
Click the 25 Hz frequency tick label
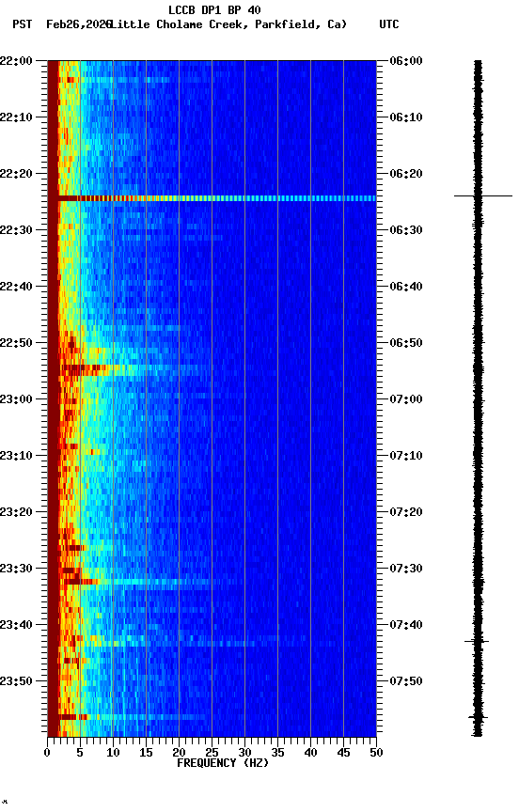pyautogui.click(x=212, y=753)
